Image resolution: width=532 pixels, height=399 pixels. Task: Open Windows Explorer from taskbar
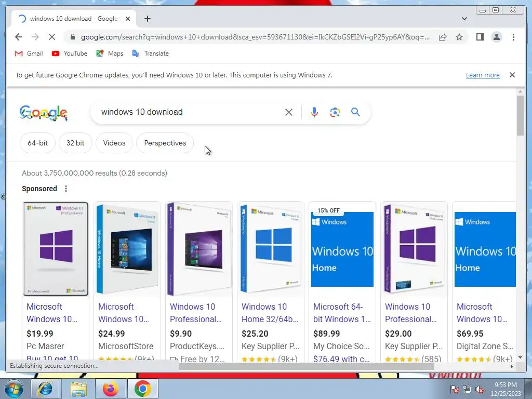[x=78, y=389]
